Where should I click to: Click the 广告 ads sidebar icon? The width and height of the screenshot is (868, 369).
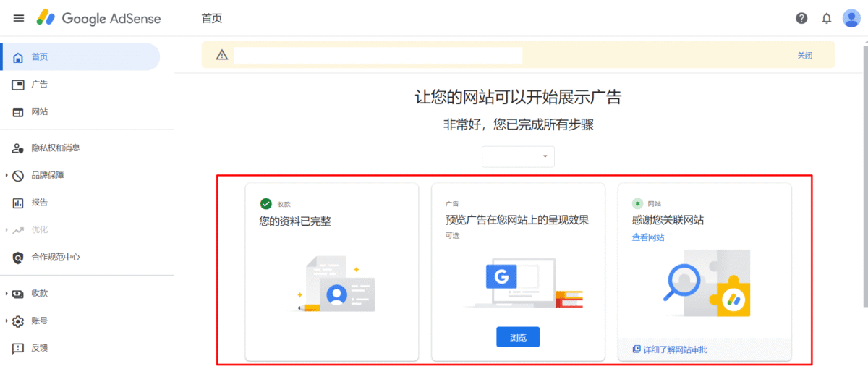point(18,85)
